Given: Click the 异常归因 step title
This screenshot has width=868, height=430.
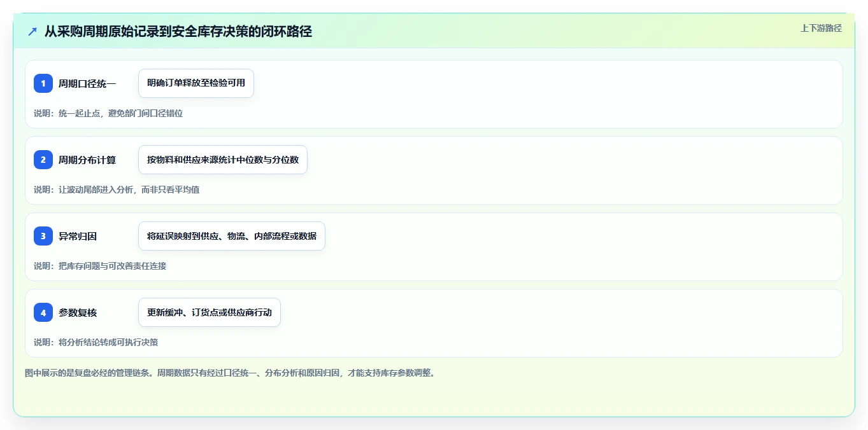Looking at the screenshot, I should (x=78, y=236).
